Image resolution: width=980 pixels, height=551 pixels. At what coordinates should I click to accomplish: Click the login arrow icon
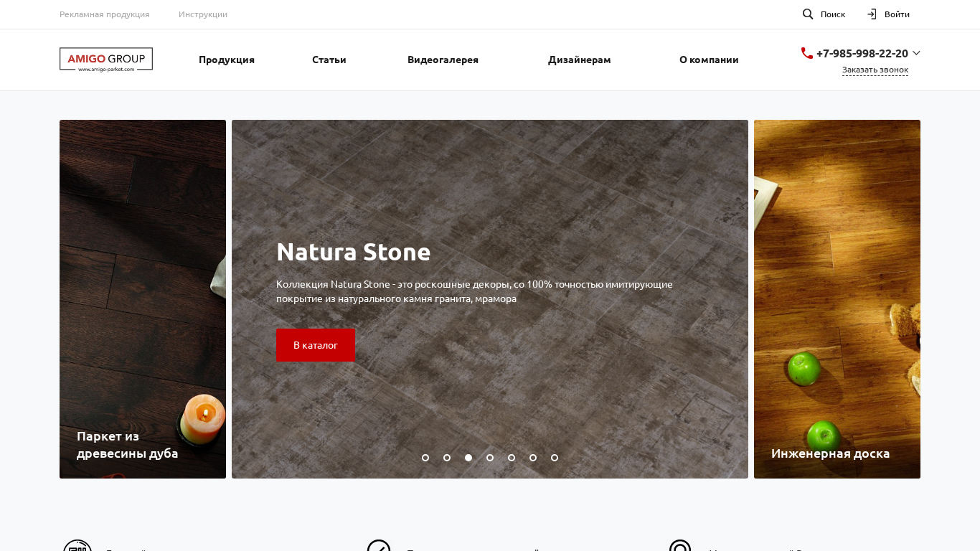pos(872,14)
